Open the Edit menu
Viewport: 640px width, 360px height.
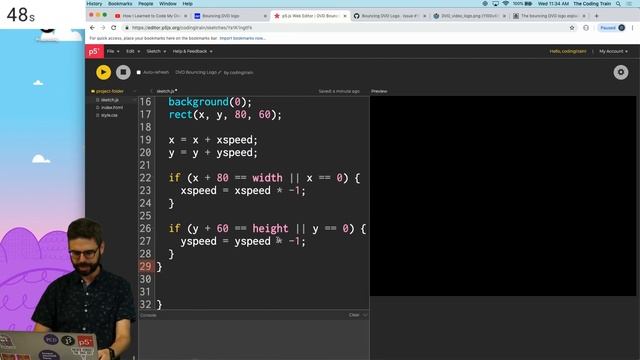[x=133, y=51]
